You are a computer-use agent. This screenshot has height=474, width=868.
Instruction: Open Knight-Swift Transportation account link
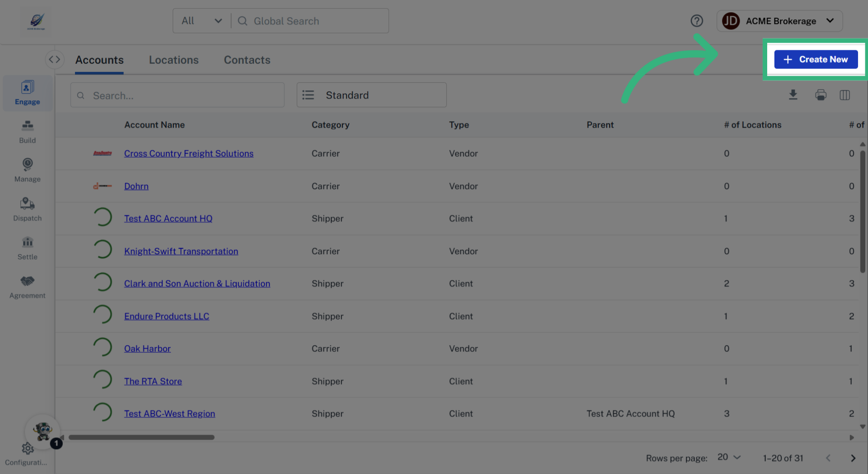(x=181, y=251)
